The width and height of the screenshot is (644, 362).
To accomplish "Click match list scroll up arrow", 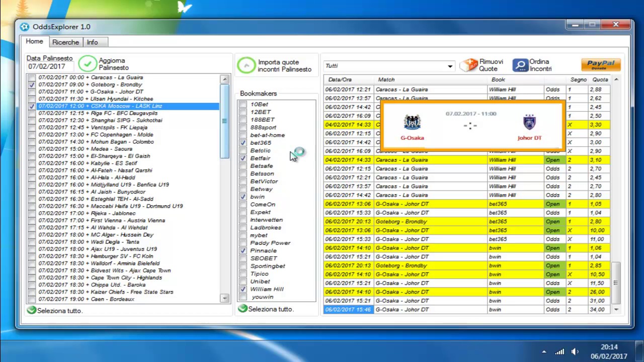I will pyautogui.click(x=224, y=79).
